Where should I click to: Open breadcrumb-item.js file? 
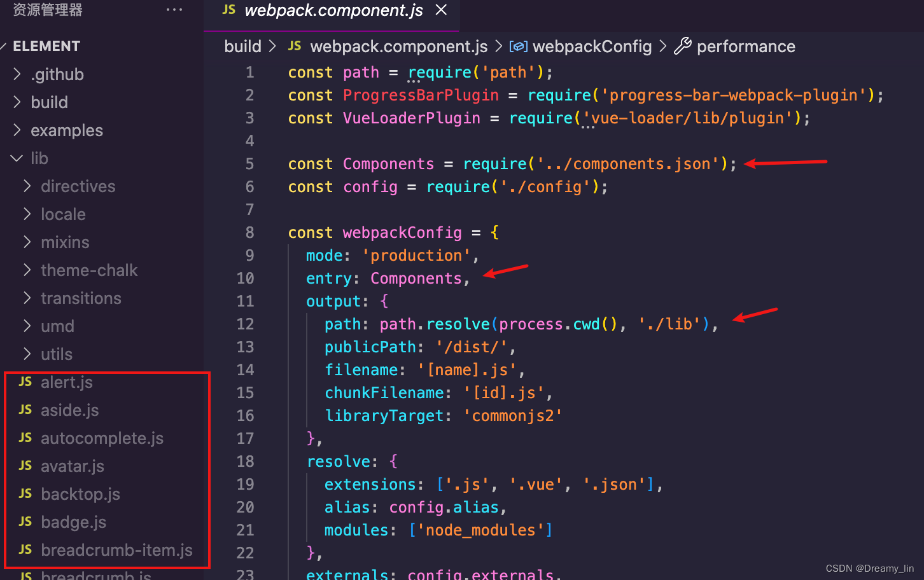116,550
